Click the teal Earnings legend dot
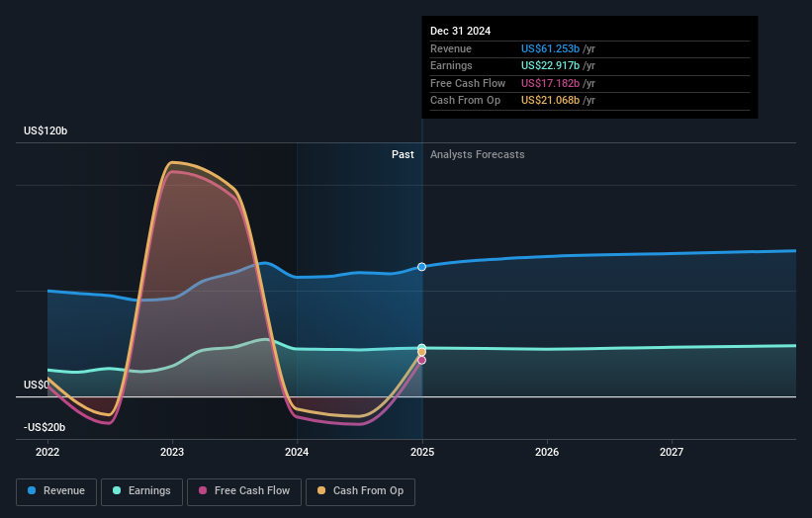The width and height of the screenshot is (812, 518). pos(117,490)
